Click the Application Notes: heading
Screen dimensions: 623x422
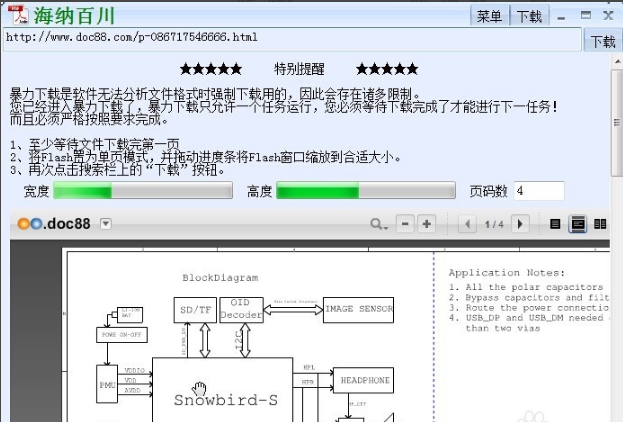[507, 273]
